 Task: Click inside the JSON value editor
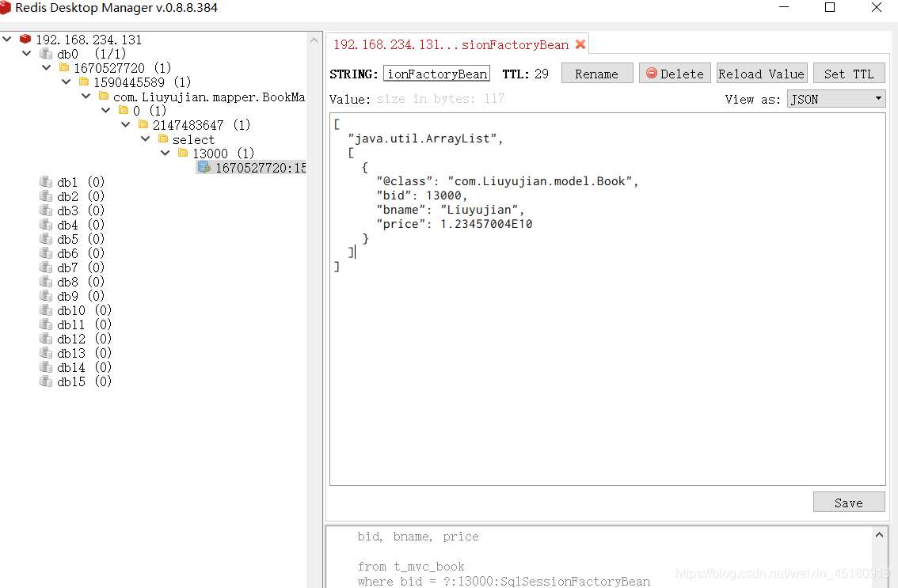[607, 299]
